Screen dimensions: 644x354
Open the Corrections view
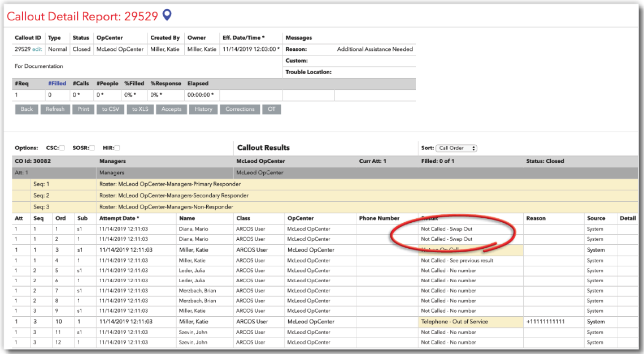(240, 109)
